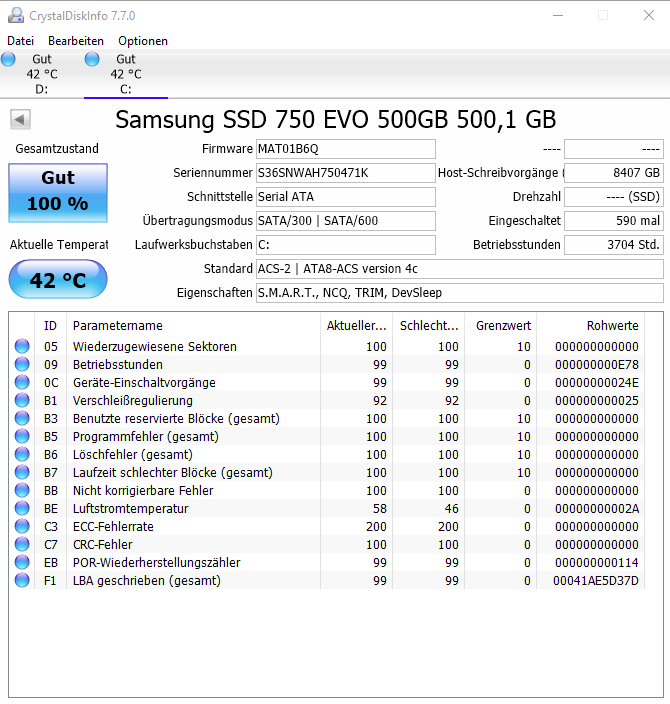This screenshot has width=670, height=704.
Task: Click the Gut 100 % health status button
Action: click(58, 193)
